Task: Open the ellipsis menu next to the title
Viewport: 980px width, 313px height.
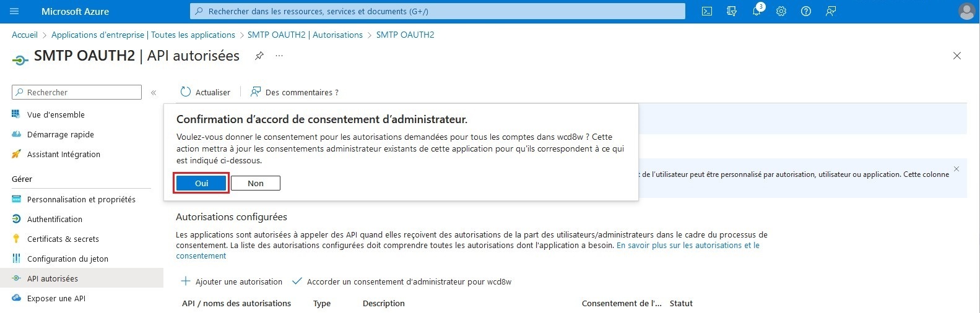Action: point(279,56)
